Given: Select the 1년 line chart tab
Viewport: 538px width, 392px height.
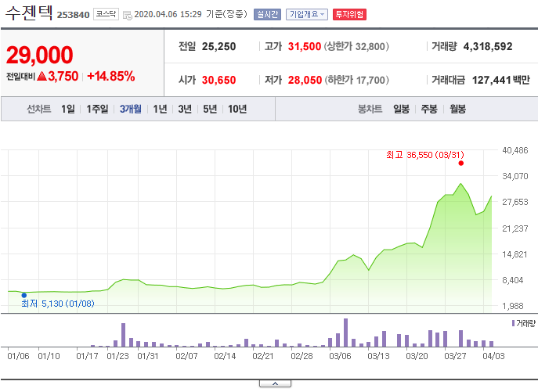Looking at the screenshot, I should click(160, 109).
